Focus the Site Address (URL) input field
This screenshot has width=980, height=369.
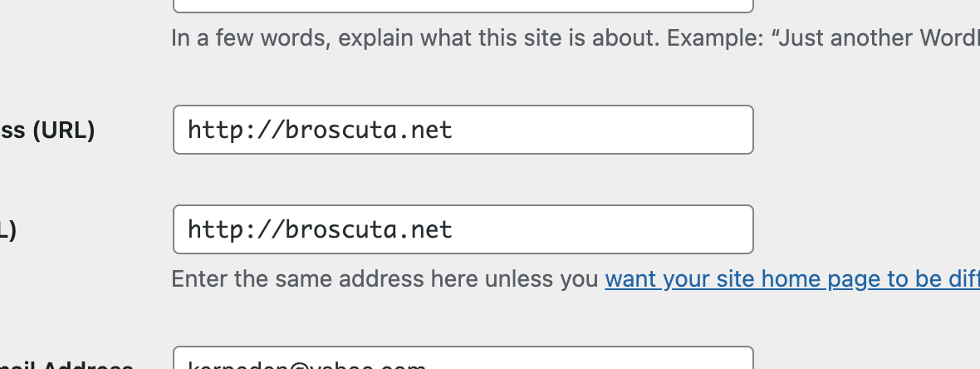(462, 229)
